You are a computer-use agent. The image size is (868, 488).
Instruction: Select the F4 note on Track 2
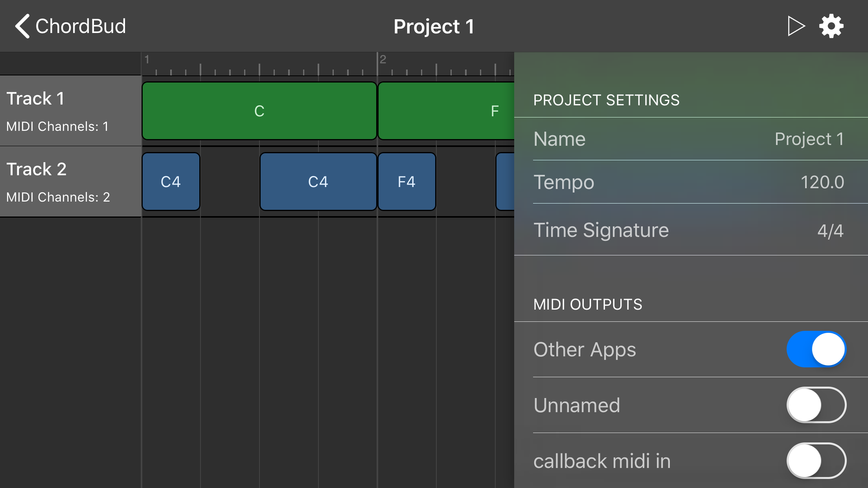click(x=406, y=181)
